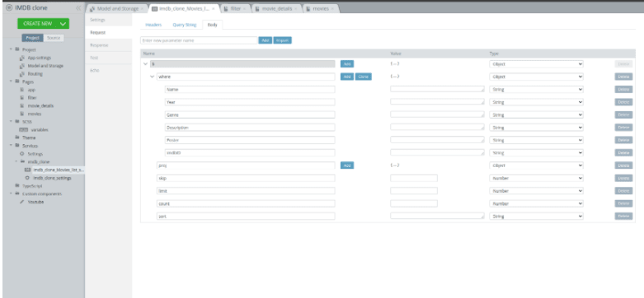The height and width of the screenshot is (298, 644).
Task: Open imdb_clone_settings in the services tree
Action: coord(52,178)
